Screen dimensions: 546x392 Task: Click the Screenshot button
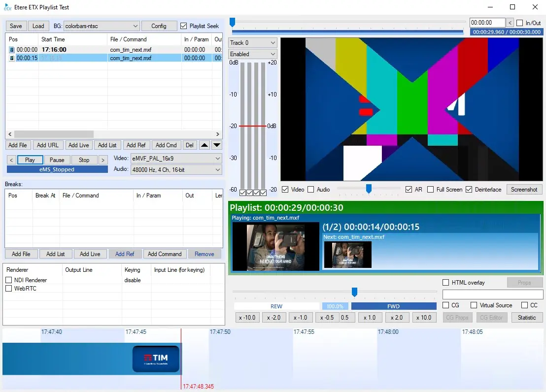click(524, 190)
